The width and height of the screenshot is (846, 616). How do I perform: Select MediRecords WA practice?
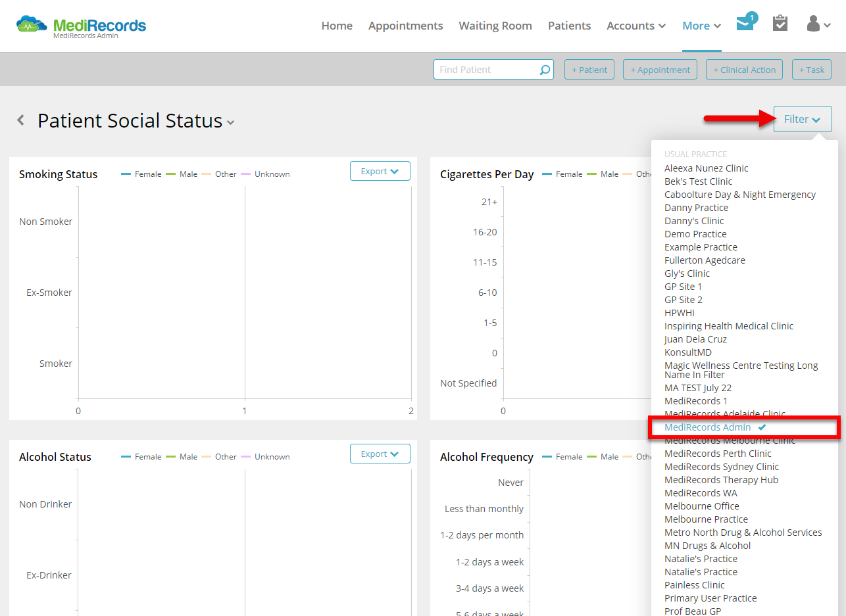pyautogui.click(x=701, y=493)
